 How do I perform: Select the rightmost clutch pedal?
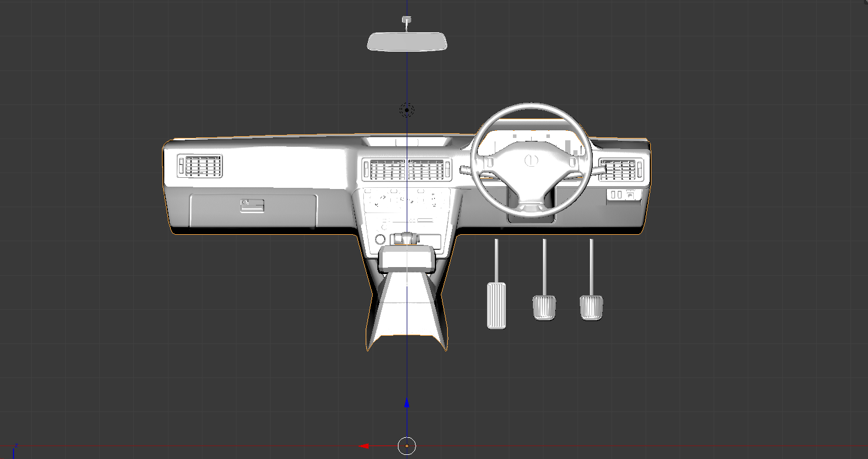click(x=591, y=307)
